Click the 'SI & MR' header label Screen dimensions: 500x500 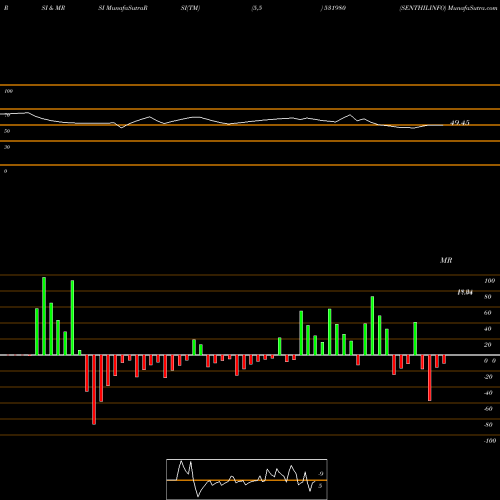click(x=53, y=8)
